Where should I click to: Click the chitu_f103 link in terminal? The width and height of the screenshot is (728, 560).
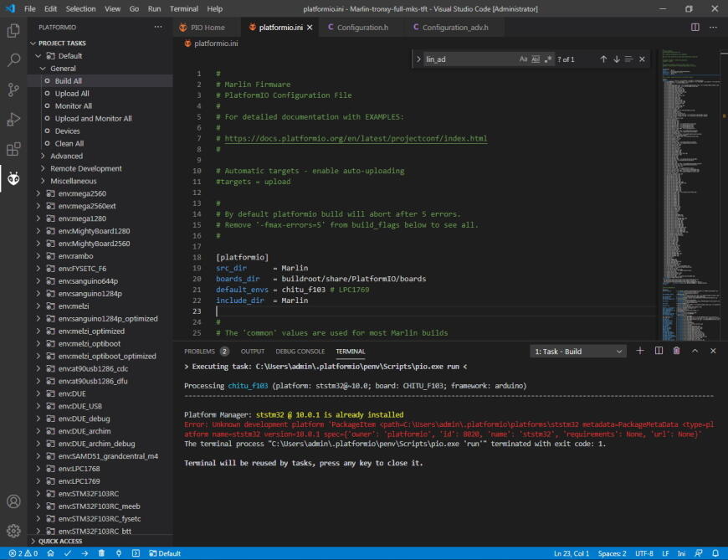[248, 385]
